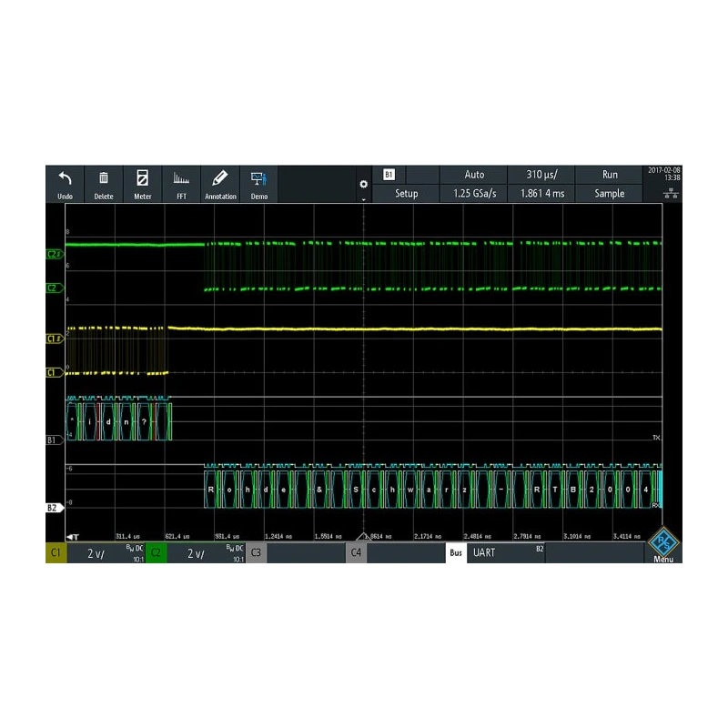Click the green C2 waveform flat segment
Image resolution: width=728 pixels, height=728 pixels.
pyautogui.click(x=135, y=245)
